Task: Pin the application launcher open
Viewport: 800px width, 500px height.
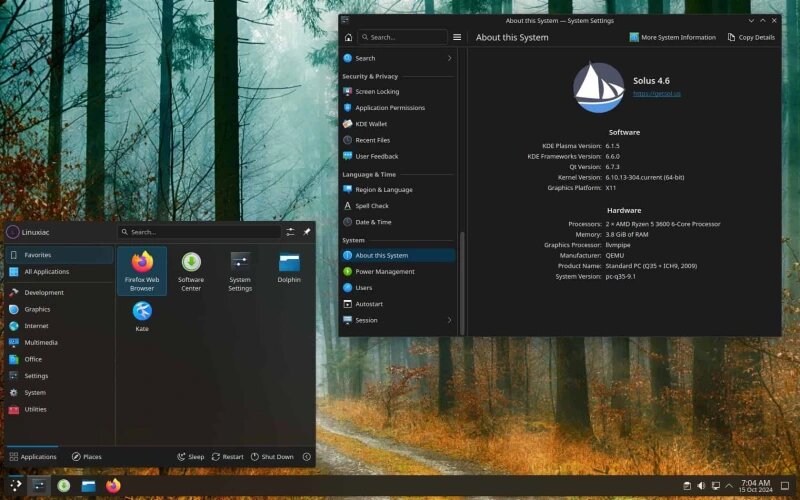Action: (307, 232)
